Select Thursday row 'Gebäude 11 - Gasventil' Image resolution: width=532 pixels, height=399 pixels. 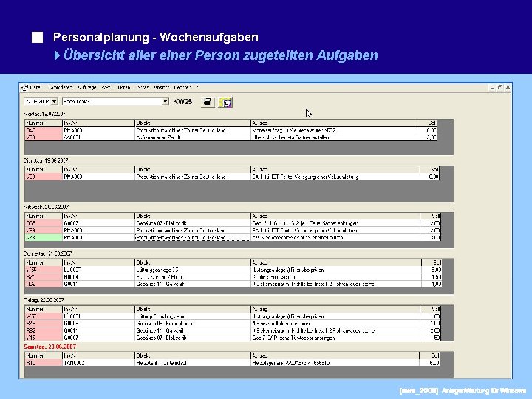pyautogui.click(x=233, y=284)
